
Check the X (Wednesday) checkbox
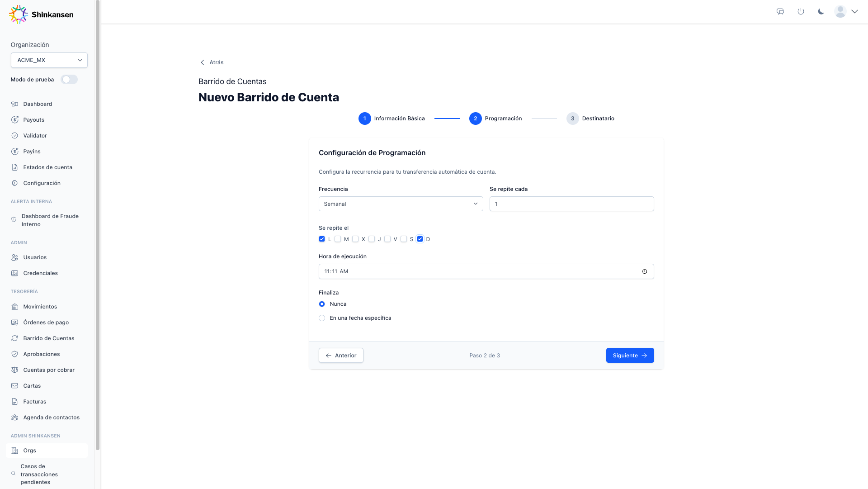355,239
